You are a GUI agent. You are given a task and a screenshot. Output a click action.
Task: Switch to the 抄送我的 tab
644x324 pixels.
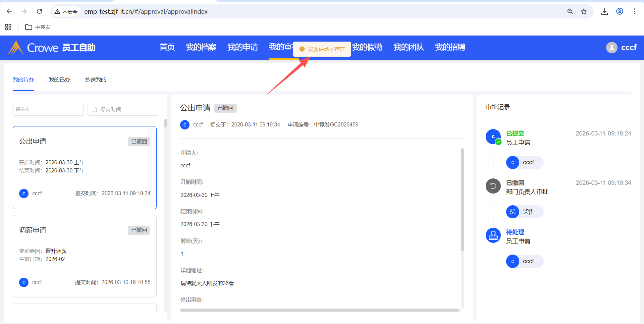click(96, 80)
